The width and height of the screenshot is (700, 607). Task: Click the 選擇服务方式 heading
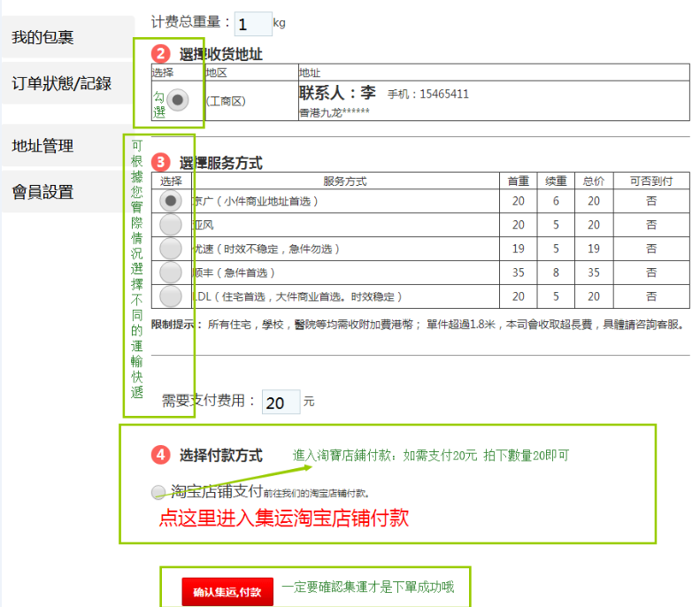pyautogui.click(x=221, y=163)
